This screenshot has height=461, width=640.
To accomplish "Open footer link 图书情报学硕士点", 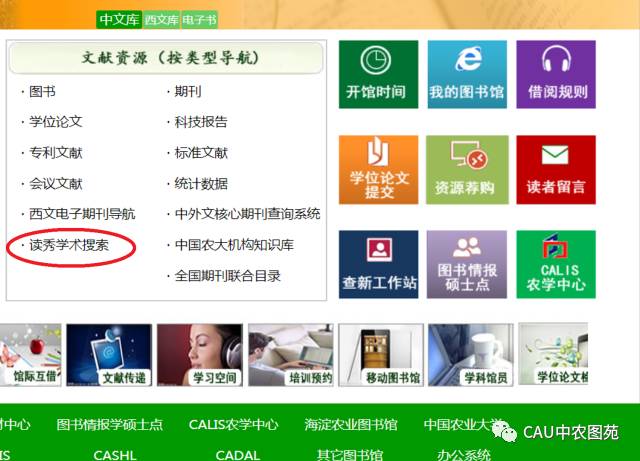I will point(110,425).
